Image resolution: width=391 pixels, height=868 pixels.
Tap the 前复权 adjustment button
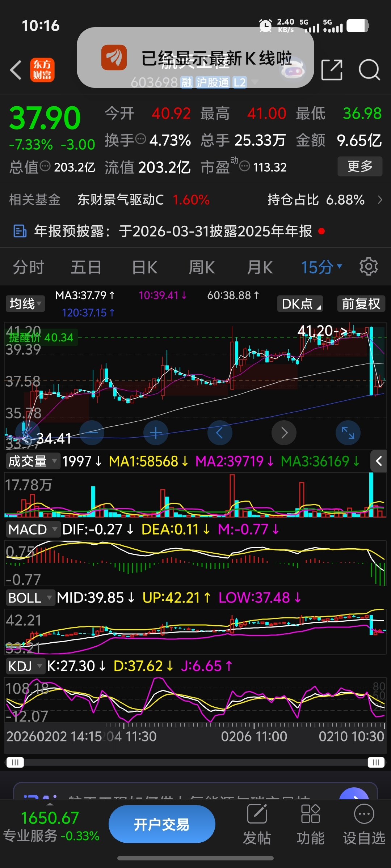click(361, 303)
